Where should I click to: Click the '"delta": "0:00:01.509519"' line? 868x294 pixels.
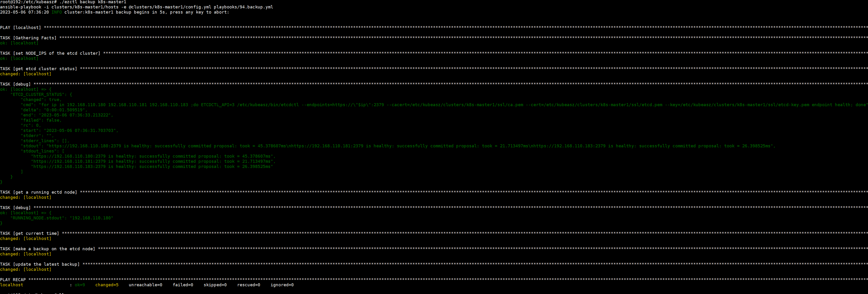[54, 110]
